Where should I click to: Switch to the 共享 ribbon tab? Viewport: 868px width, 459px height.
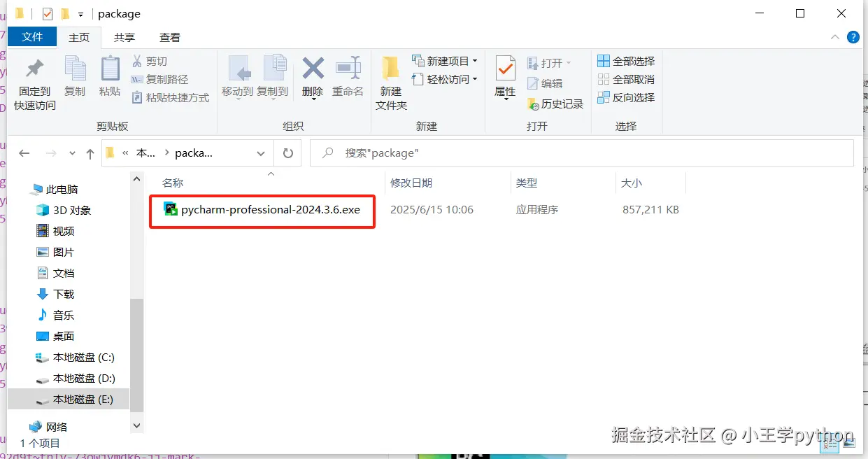pos(124,38)
